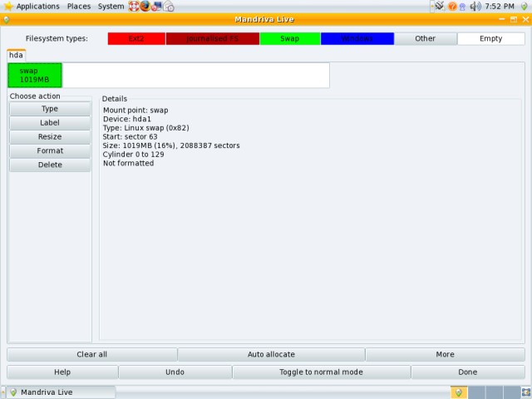Click the computer control center panel icon
This screenshot has height=399, width=532.
click(156, 6)
